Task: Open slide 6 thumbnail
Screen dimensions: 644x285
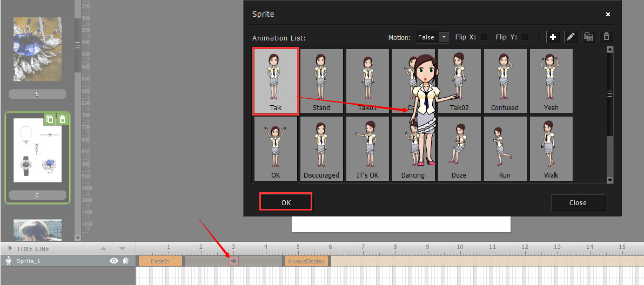Action: click(x=37, y=150)
